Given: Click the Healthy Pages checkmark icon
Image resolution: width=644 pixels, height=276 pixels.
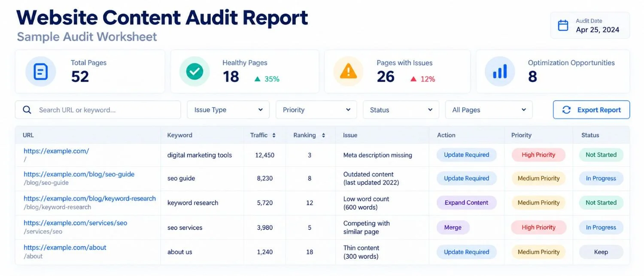Looking at the screenshot, I should click(194, 72).
